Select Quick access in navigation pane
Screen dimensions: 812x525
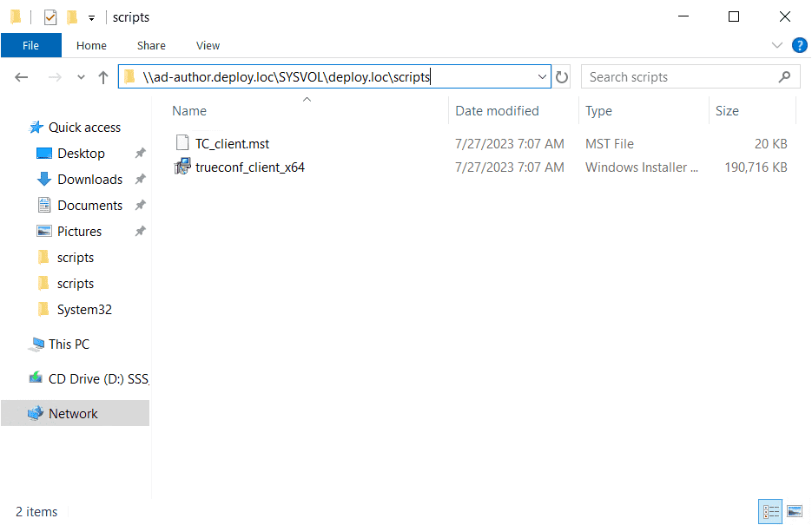pos(84,128)
